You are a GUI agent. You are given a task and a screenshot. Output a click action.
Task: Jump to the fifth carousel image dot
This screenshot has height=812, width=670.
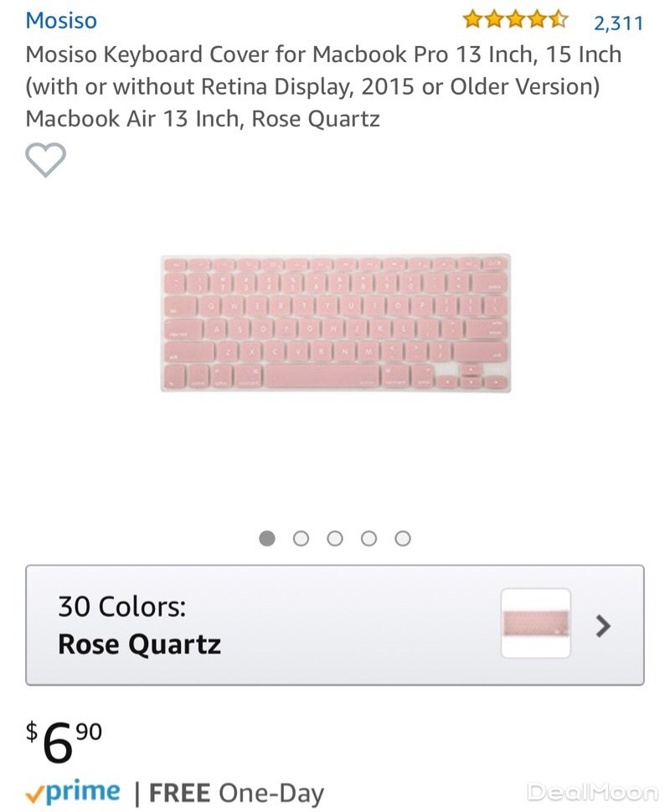403,538
